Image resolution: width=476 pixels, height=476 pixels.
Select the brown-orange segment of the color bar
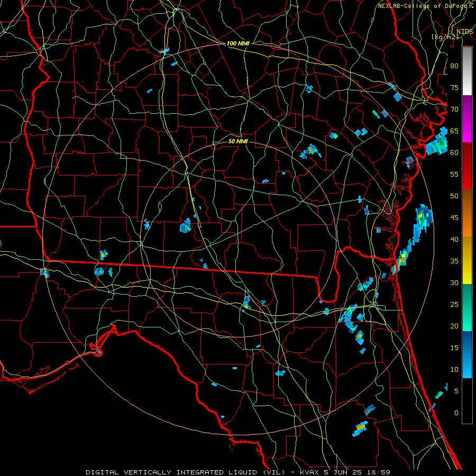(x=467, y=213)
